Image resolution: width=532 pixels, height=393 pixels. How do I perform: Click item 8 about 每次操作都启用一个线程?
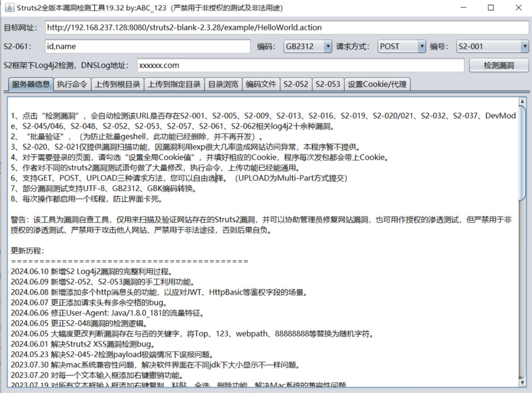pyautogui.click(x=87, y=199)
